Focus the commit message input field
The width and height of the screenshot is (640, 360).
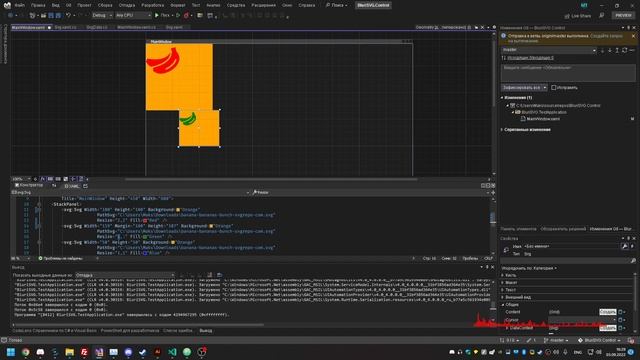tap(568, 73)
